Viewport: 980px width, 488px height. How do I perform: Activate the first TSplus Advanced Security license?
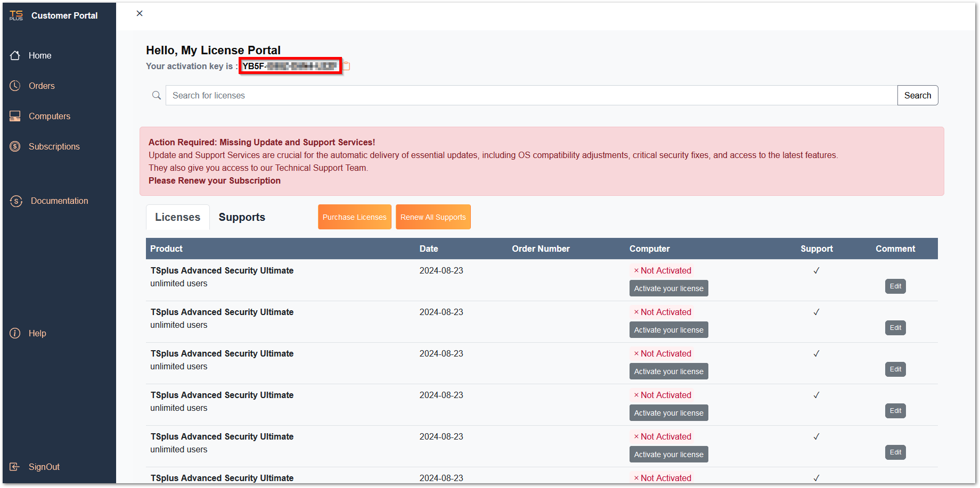(x=668, y=288)
